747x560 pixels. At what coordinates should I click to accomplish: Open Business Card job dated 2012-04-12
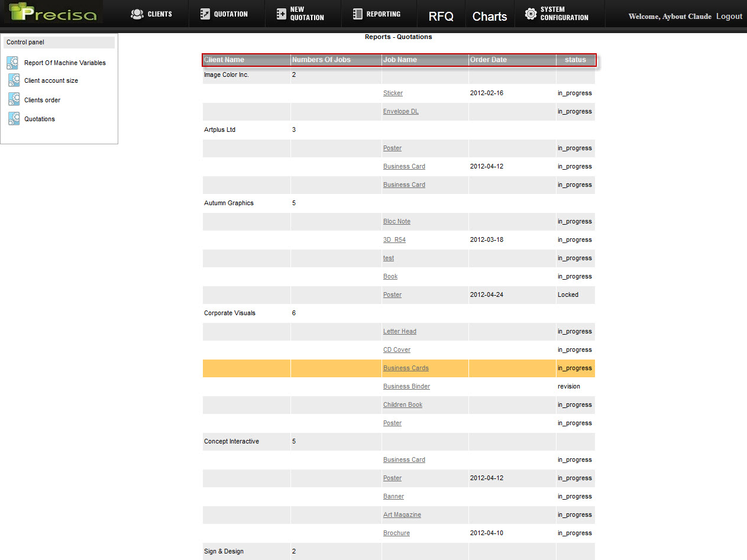point(404,166)
